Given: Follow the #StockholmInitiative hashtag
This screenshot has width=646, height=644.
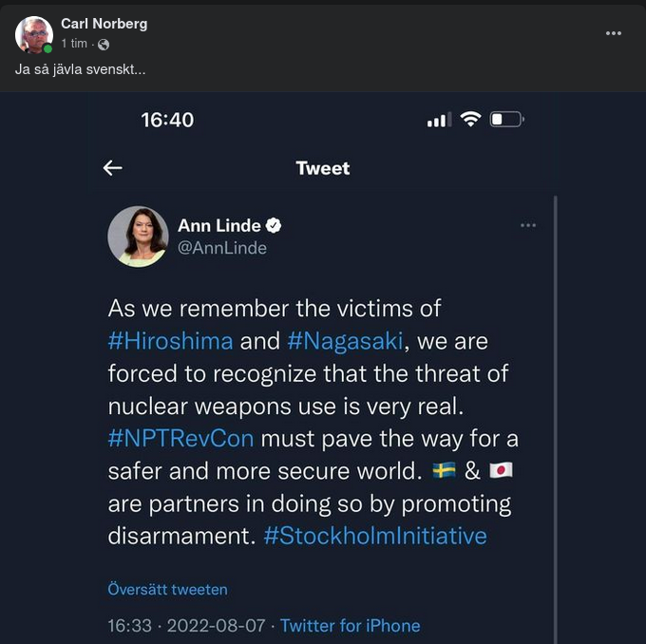Looking at the screenshot, I should [x=374, y=536].
